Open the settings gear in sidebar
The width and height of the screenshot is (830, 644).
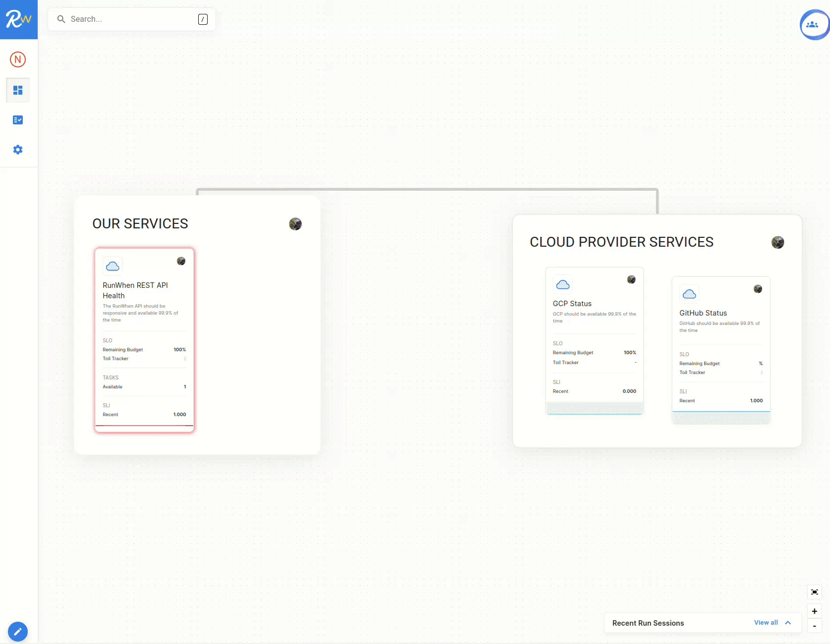18,150
